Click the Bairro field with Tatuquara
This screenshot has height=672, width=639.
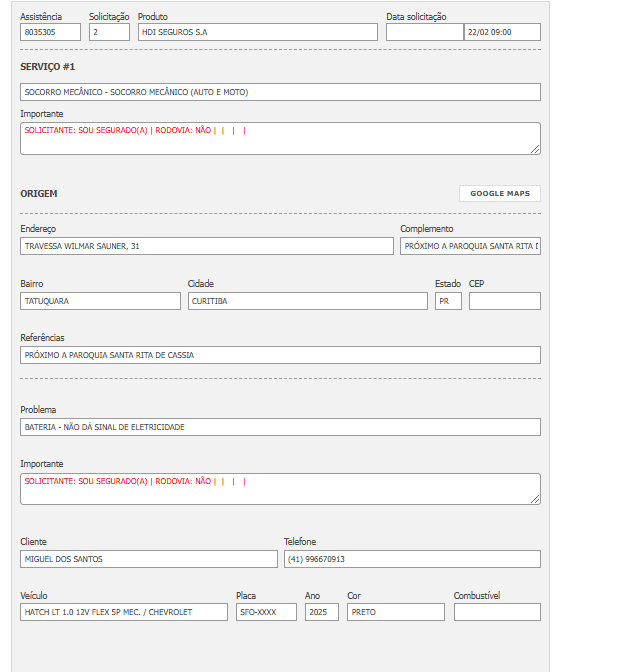[x=100, y=301]
